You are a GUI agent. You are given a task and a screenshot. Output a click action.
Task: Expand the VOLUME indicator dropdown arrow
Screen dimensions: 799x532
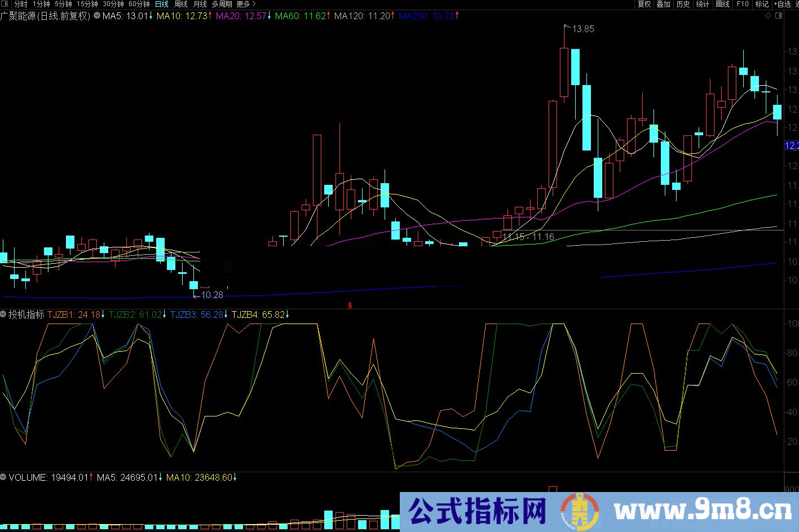[x=3, y=477]
